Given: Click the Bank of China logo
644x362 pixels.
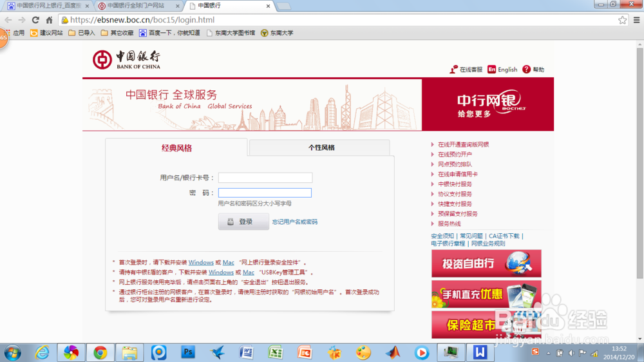Looking at the screenshot, I should [x=126, y=59].
